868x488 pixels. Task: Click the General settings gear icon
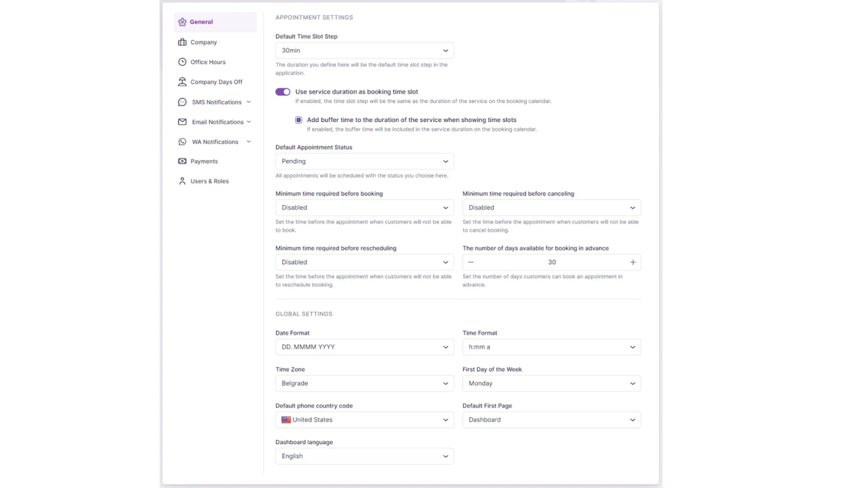[x=182, y=22]
